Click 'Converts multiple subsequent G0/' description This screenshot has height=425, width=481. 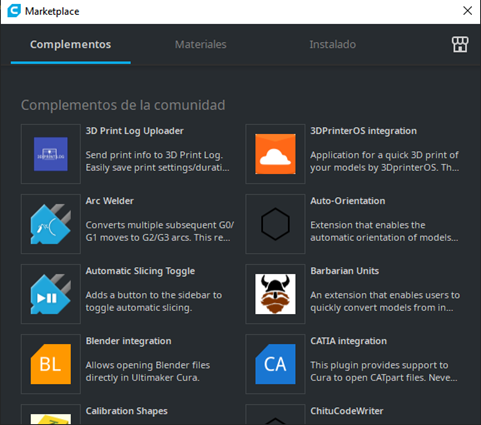point(160,231)
